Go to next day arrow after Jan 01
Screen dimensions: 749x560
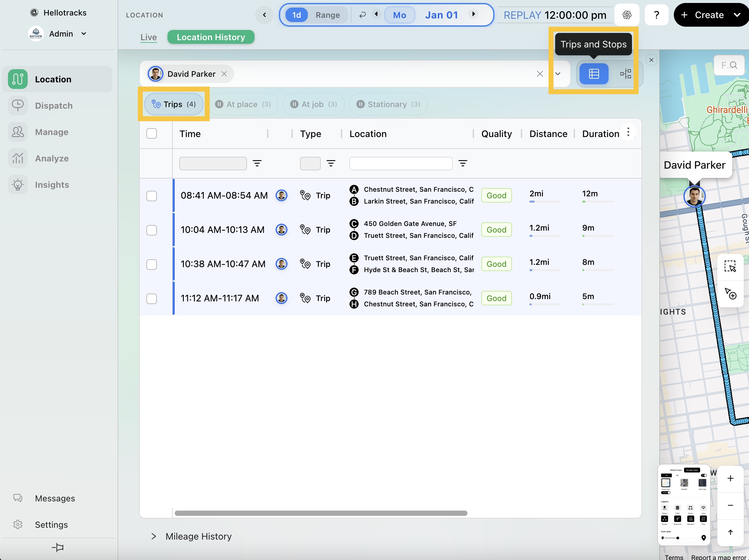click(473, 14)
